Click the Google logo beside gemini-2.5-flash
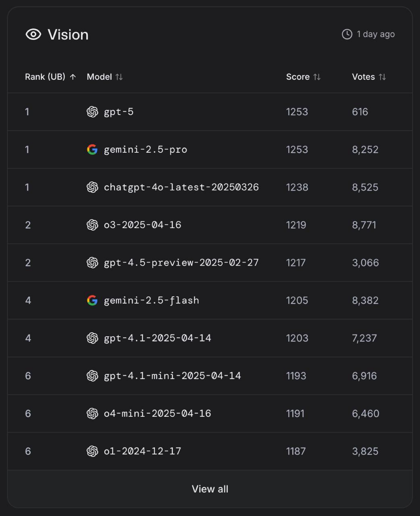The image size is (420, 516). coord(92,300)
